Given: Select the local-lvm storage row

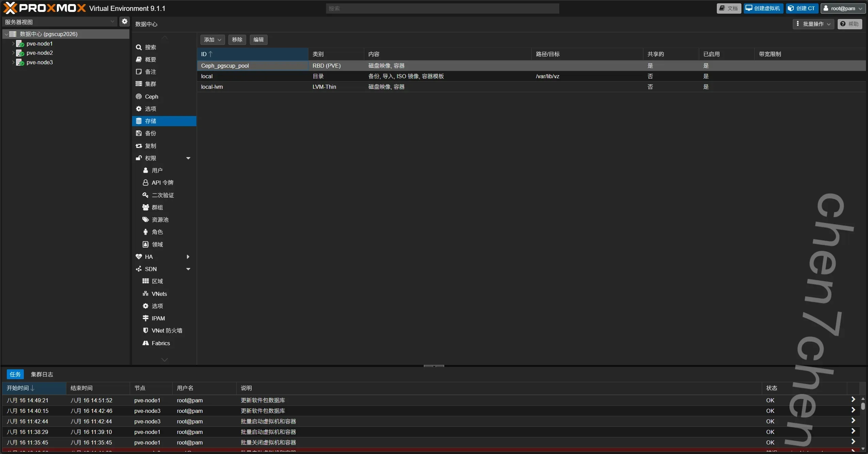Looking at the screenshot, I should (531, 87).
